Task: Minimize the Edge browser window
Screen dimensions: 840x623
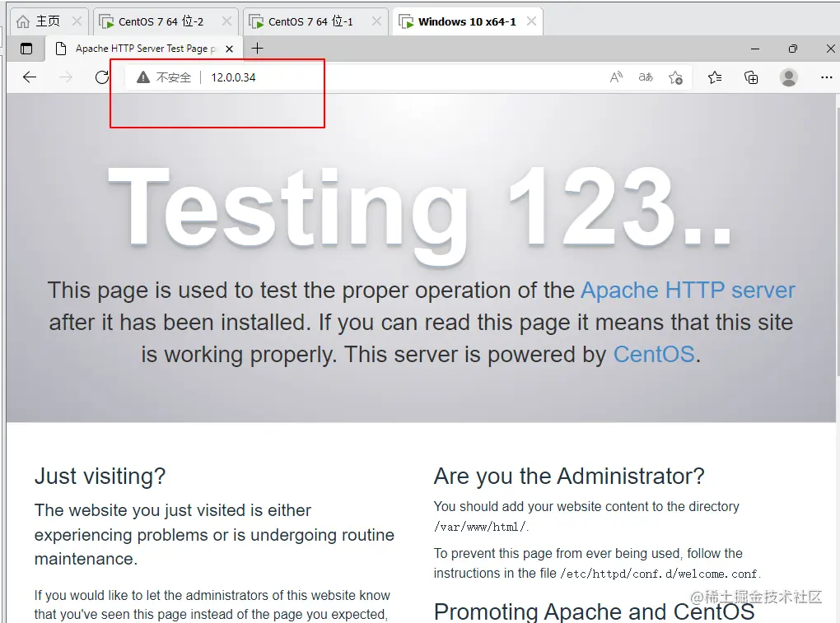Action: (755, 49)
